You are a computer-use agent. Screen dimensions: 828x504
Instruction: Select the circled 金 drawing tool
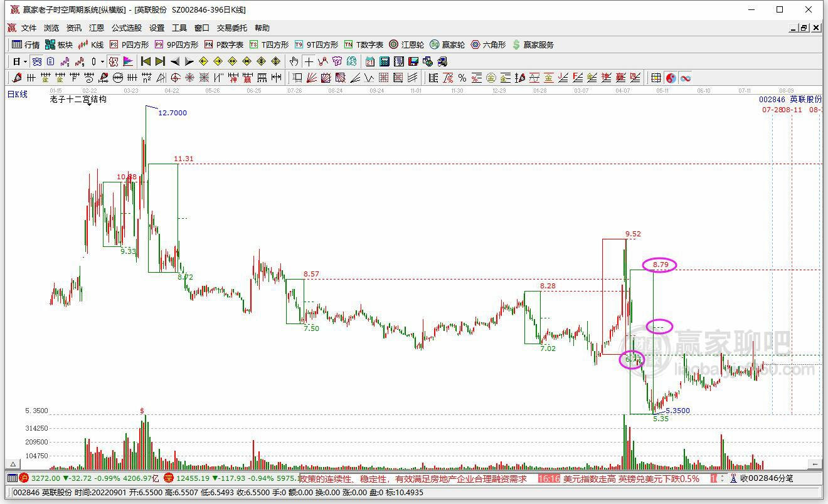(x=491, y=78)
